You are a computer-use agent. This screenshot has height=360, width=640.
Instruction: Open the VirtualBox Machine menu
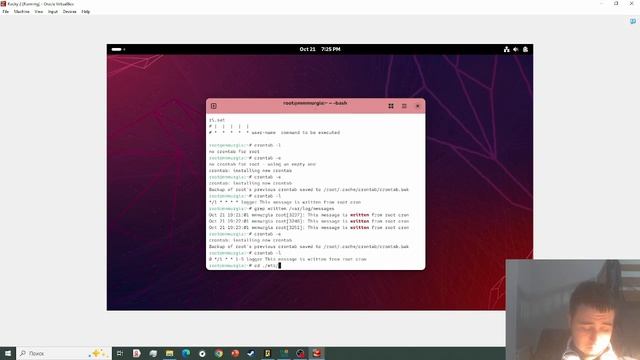pos(22,12)
